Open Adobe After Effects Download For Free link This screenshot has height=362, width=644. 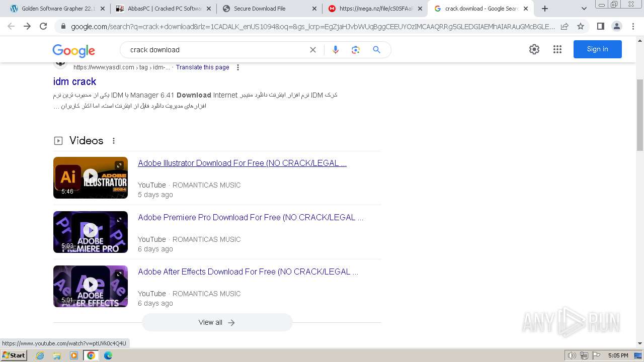point(248,271)
